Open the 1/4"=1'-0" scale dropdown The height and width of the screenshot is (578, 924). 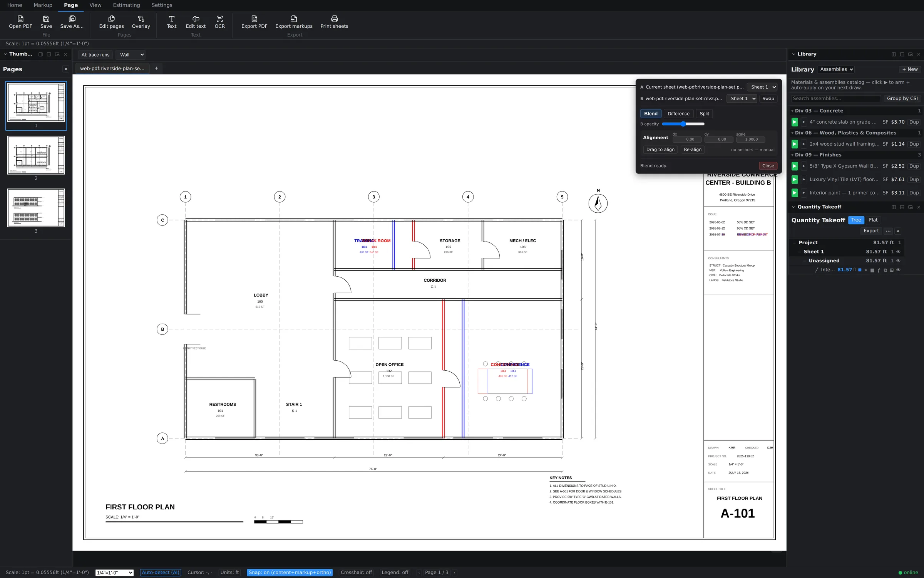114,573
